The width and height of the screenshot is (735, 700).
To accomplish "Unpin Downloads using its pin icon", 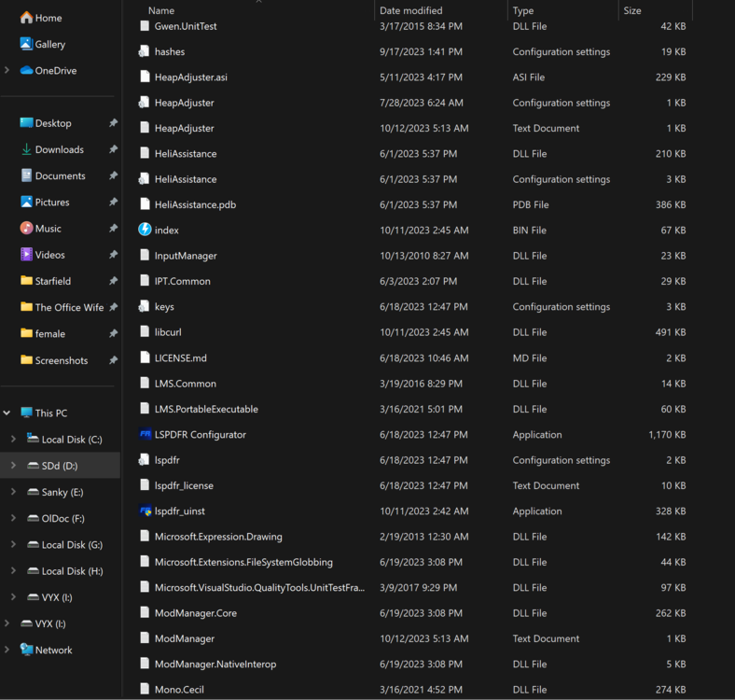I will coord(113,149).
